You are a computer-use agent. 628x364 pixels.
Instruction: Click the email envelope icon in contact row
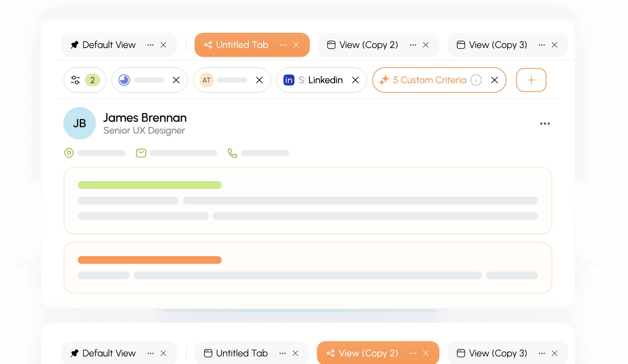pos(141,153)
